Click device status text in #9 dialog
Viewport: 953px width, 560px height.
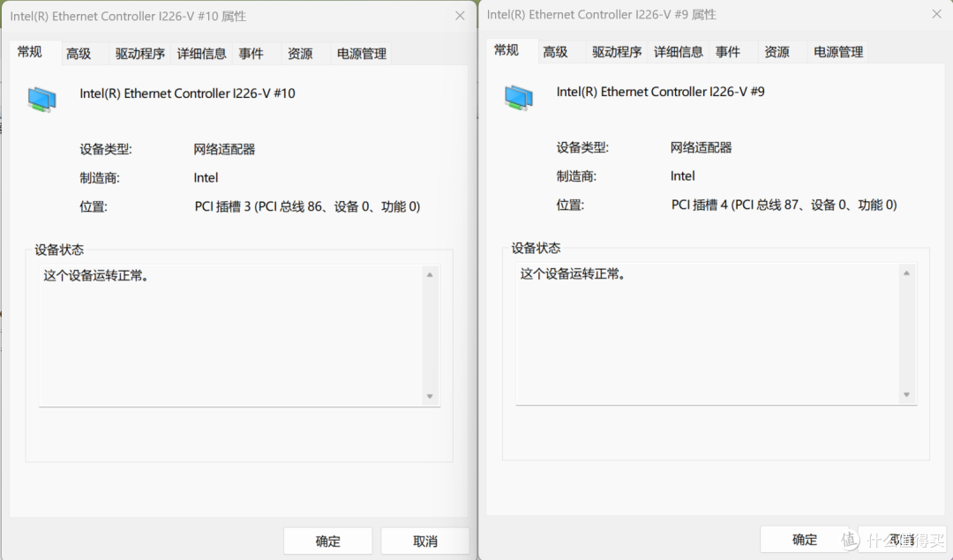(573, 274)
